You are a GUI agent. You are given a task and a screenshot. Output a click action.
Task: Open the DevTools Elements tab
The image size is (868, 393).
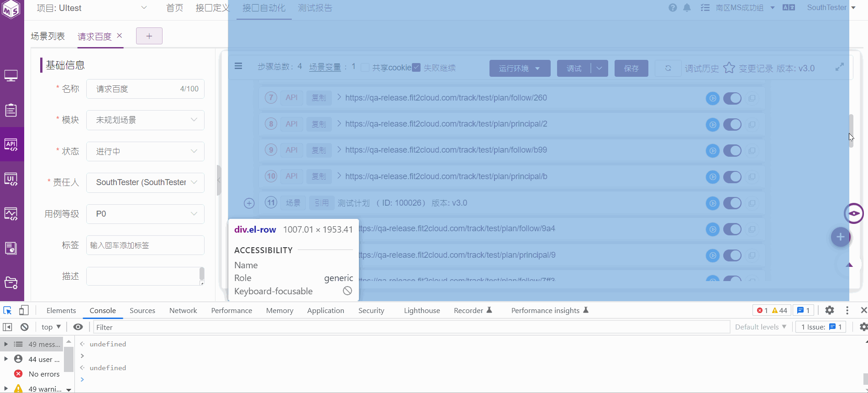point(61,310)
